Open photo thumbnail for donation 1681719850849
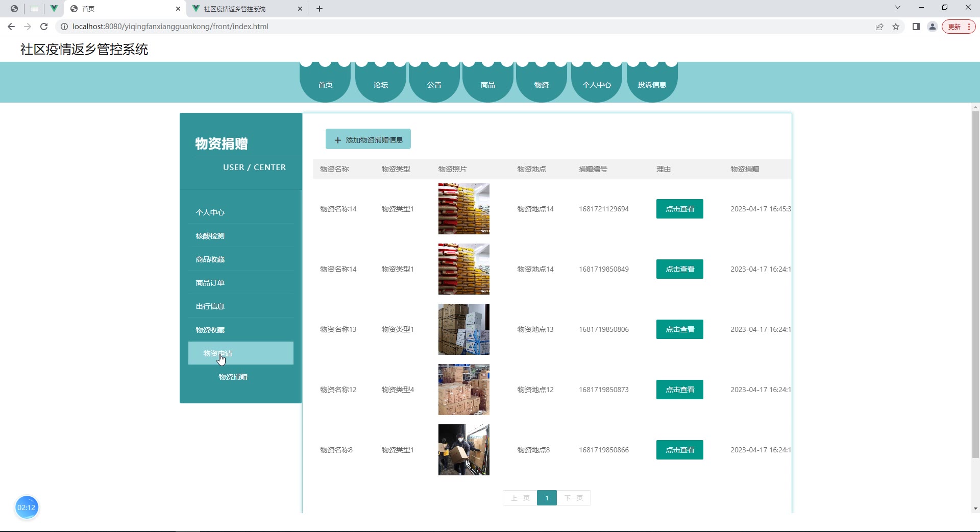 point(464,269)
